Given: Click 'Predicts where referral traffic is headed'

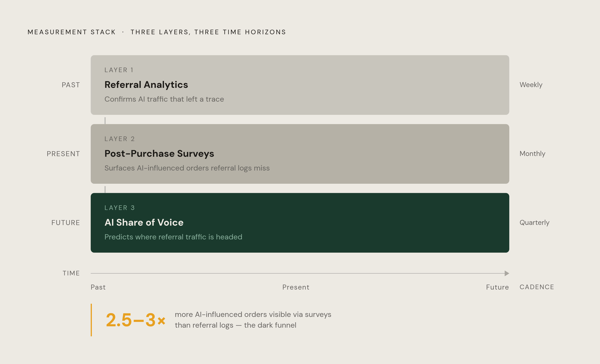Looking at the screenshot, I should pos(173,237).
